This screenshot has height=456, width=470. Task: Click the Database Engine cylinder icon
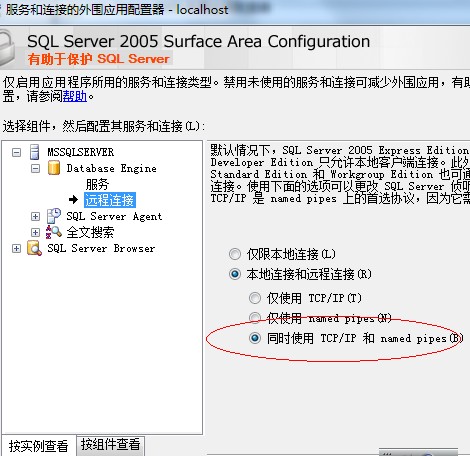(54, 168)
